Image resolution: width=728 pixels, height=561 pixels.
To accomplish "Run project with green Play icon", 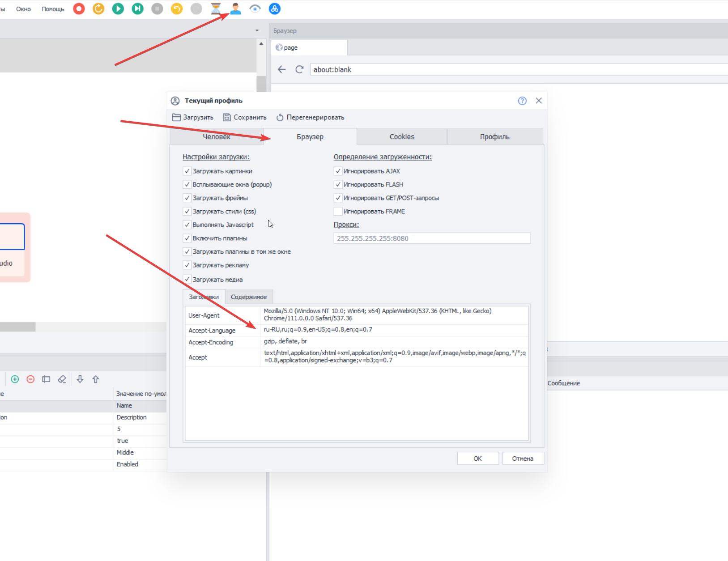I will pos(118,8).
